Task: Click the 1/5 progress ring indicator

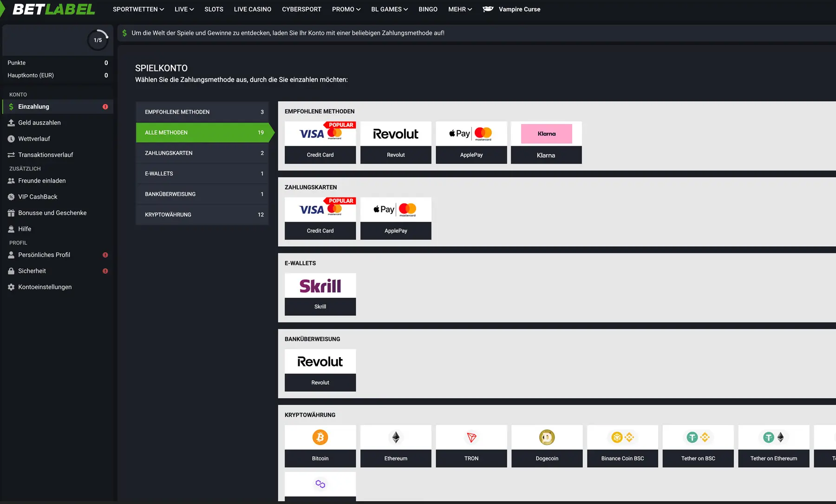Action: 98,40
